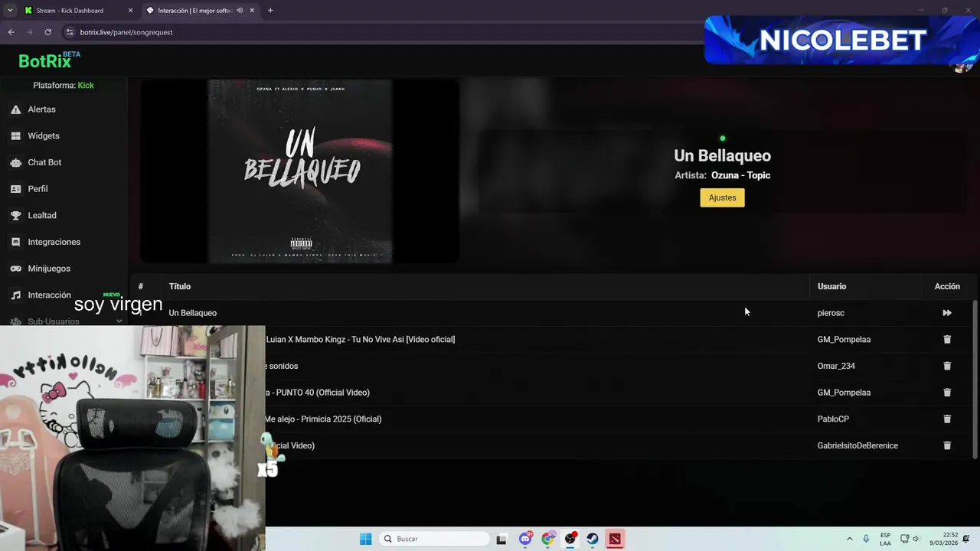Open Widgets in the sidebar
This screenshot has width=980, height=551.
tap(43, 136)
